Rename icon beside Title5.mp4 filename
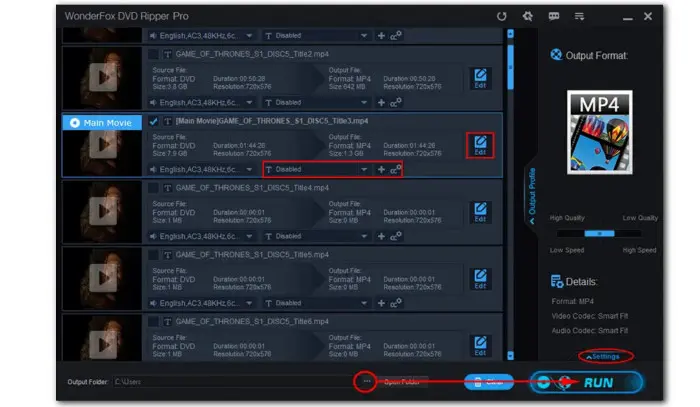The width and height of the screenshot is (700, 407). (x=167, y=255)
